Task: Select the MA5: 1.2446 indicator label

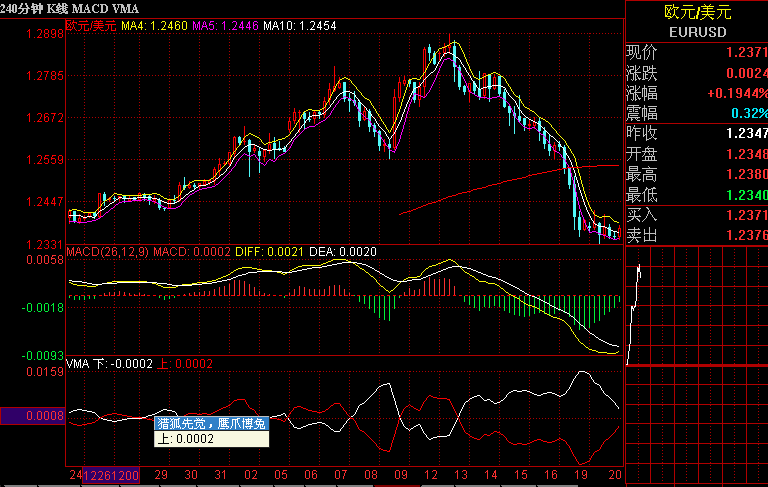Action: (225, 25)
